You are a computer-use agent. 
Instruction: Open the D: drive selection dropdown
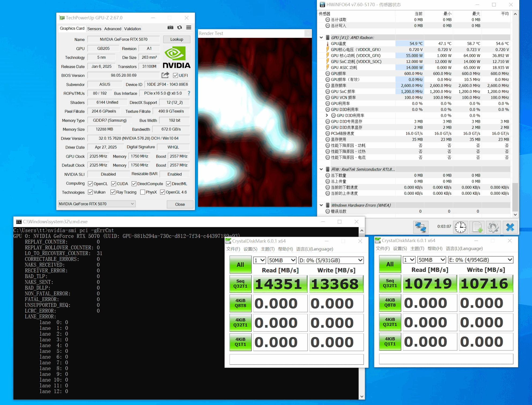331,260
